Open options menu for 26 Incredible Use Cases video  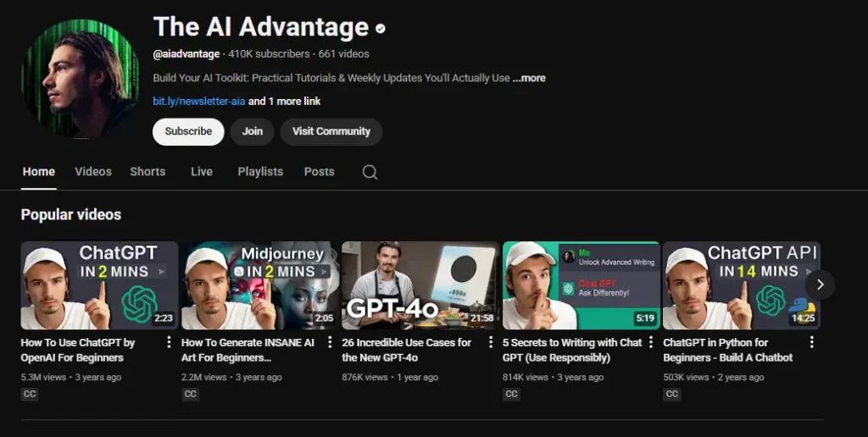click(490, 342)
